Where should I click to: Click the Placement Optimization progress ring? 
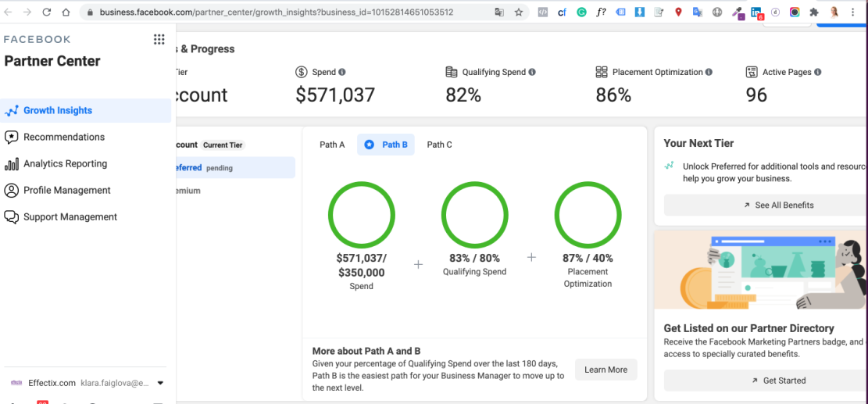click(x=588, y=215)
